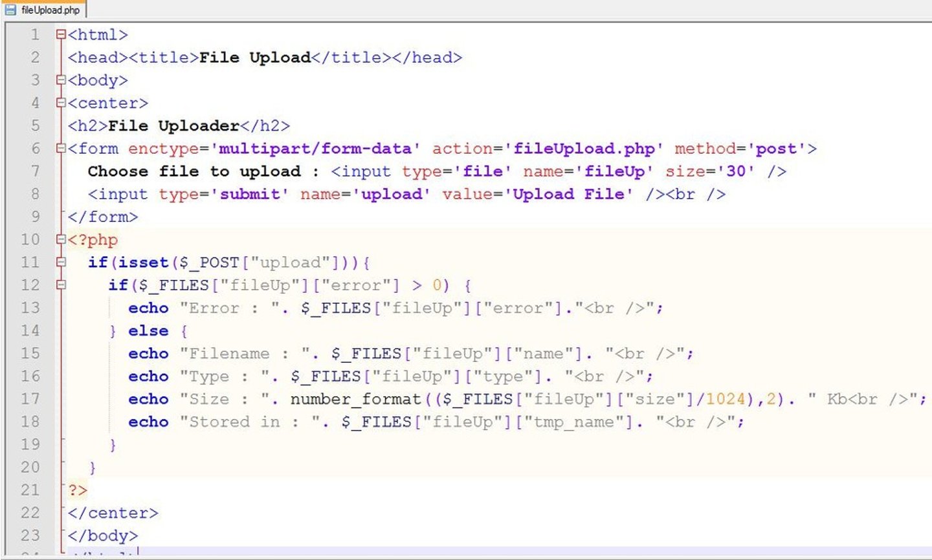The height and width of the screenshot is (560, 932).
Task: Collapse the php block fold marker on line 10
Action: [x=61, y=240]
